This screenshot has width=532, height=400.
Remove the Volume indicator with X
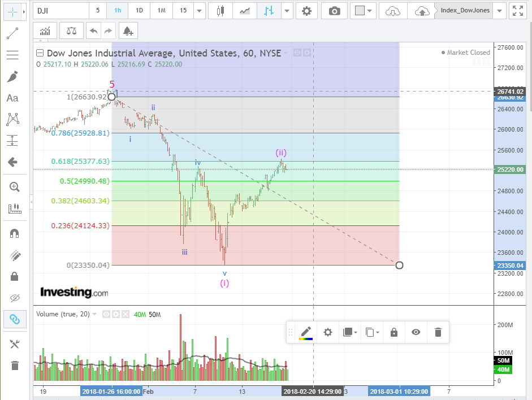pos(126,315)
